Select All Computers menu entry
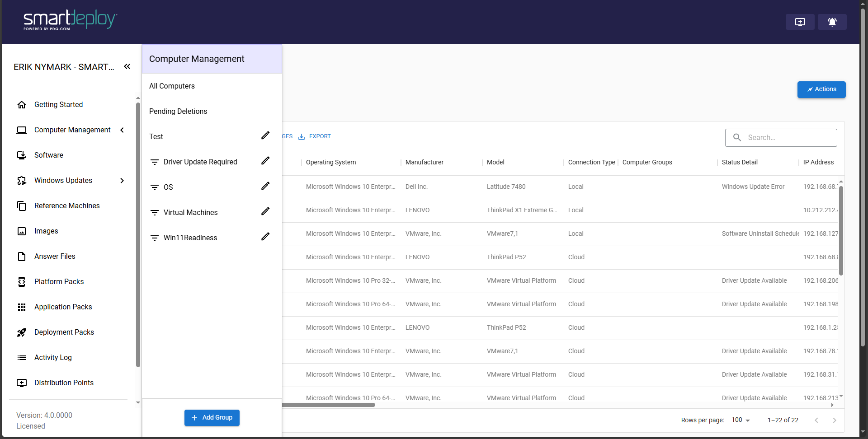 tap(172, 86)
